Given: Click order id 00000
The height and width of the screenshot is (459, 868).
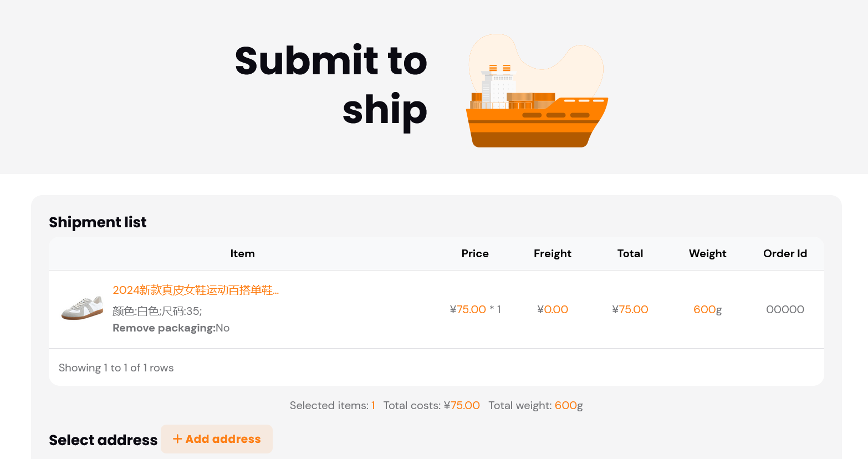Looking at the screenshot, I should (x=785, y=309).
